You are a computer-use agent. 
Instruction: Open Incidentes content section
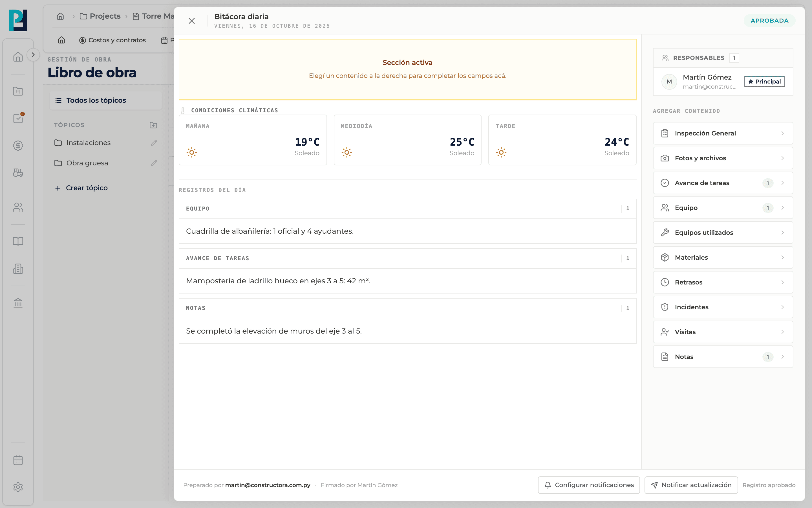click(723, 307)
